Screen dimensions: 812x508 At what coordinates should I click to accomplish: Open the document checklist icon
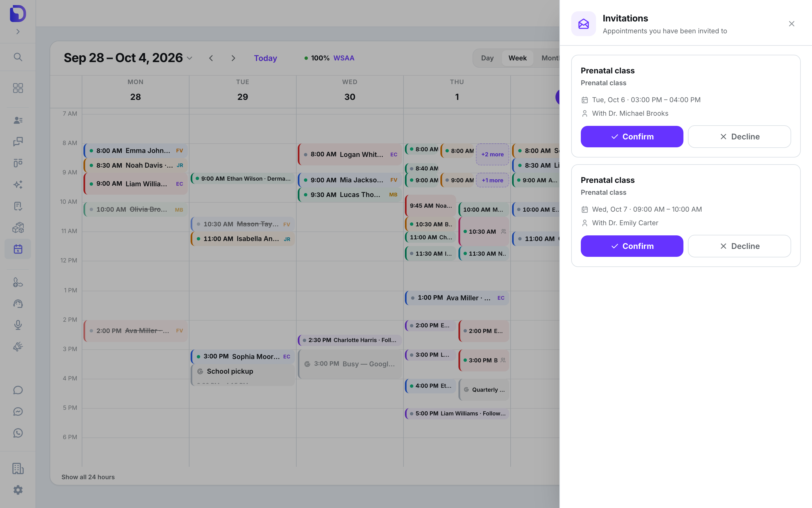pyautogui.click(x=18, y=206)
